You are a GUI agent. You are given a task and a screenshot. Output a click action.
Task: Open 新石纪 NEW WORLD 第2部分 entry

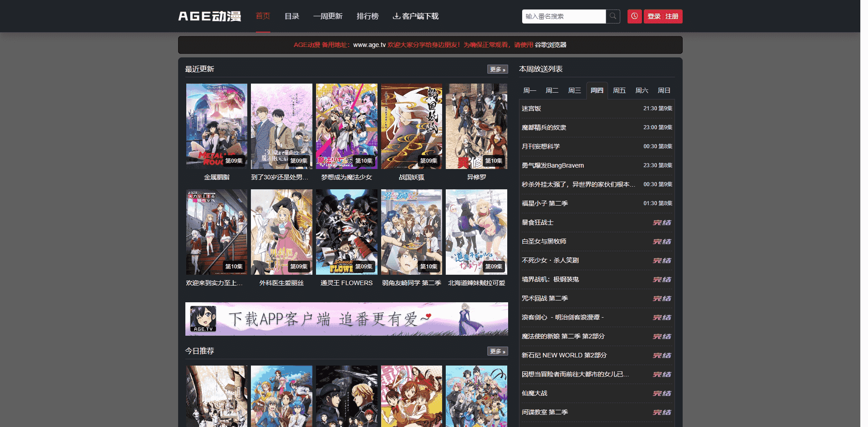pos(564,355)
